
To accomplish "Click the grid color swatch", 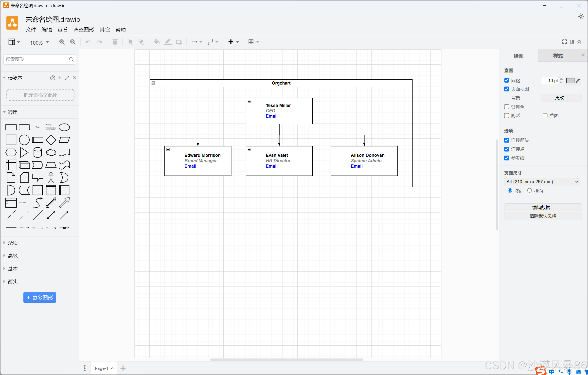I will (570, 81).
